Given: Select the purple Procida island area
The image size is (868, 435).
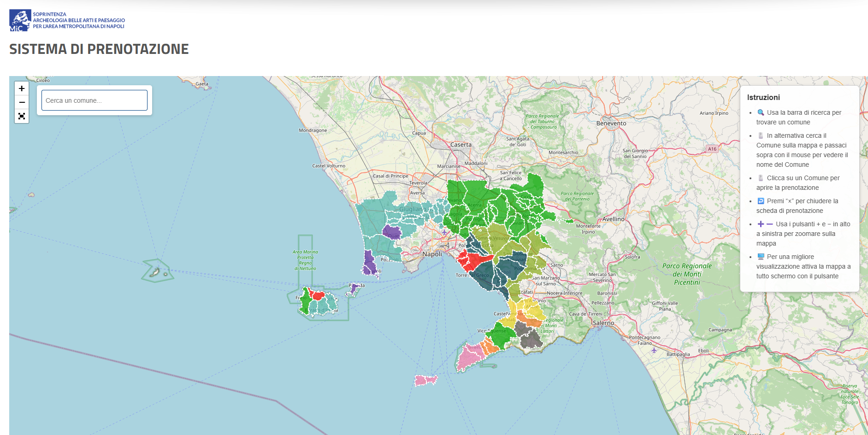Looking at the screenshot, I should click(x=354, y=289).
